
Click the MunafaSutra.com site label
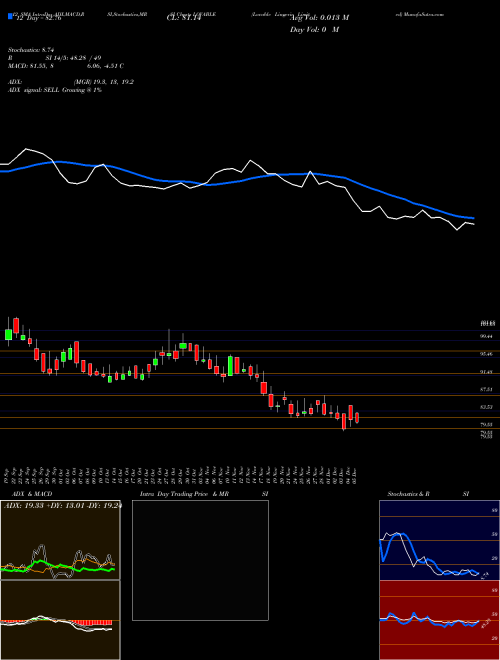[420, 14]
